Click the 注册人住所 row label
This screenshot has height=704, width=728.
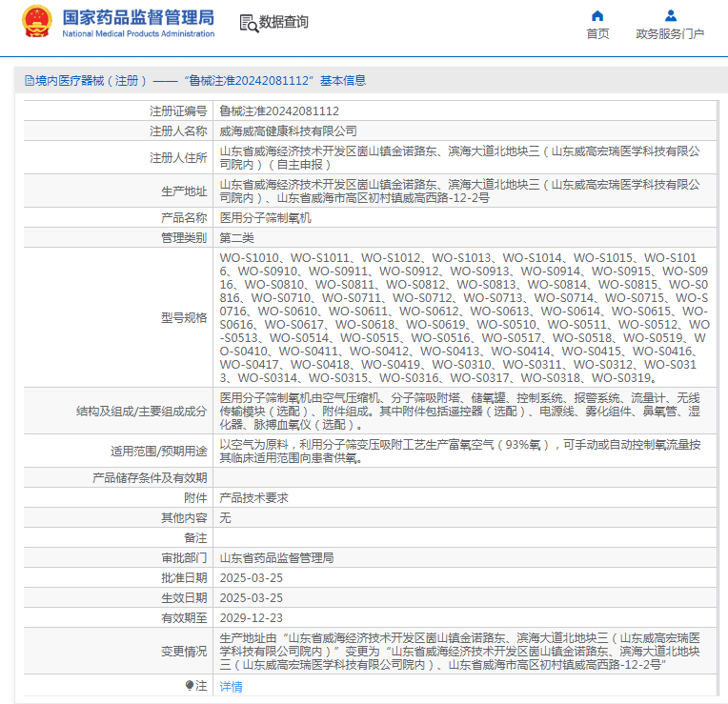point(178,158)
